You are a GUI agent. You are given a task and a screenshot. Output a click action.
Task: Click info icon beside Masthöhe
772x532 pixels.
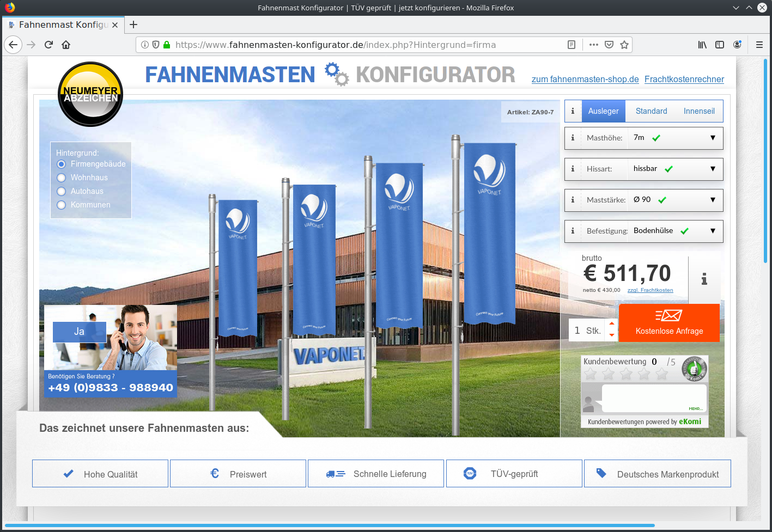pos(573,138)
